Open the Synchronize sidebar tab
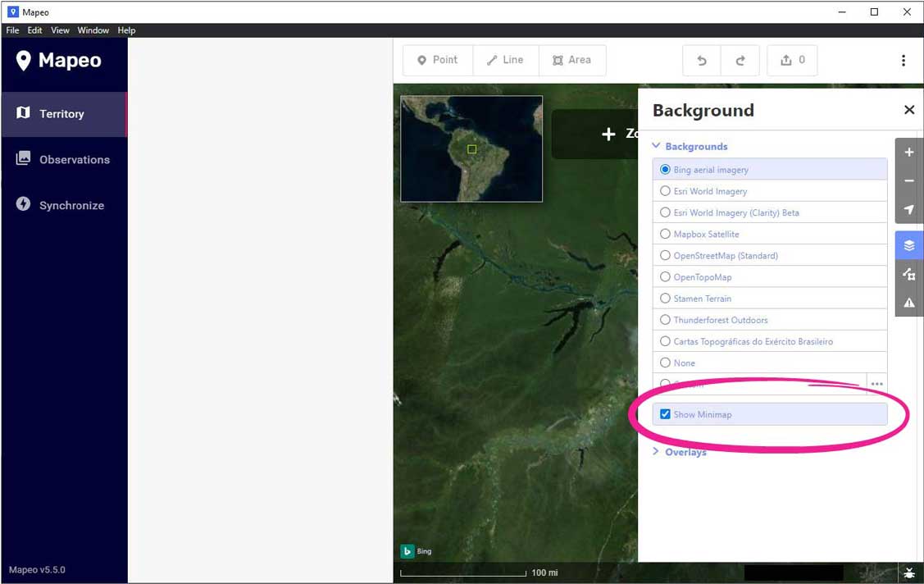Screen dimensions: 924x584 64,205
